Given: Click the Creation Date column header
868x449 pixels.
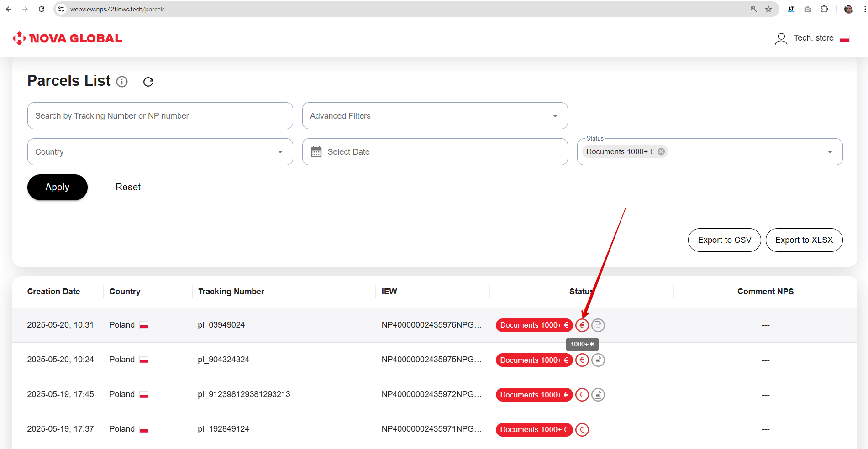Looking at the screenshot, I should 53,292.
